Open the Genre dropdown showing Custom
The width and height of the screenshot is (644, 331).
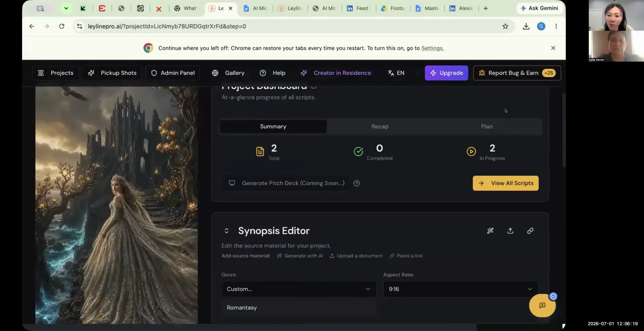coord(299,289)
